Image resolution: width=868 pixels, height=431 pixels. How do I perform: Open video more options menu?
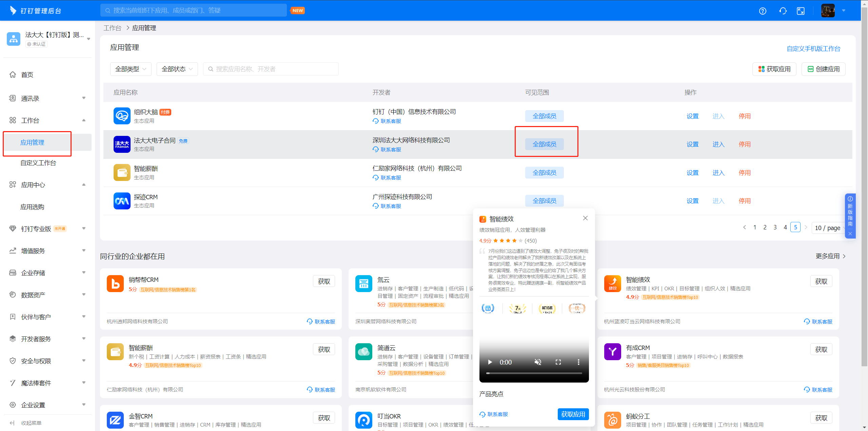578,362
